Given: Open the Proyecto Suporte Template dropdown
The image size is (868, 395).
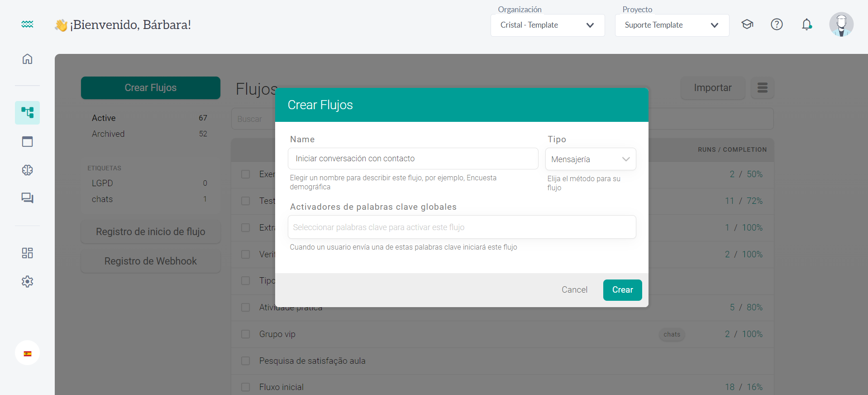Looking at the screenshot, I should pos(672,25).
